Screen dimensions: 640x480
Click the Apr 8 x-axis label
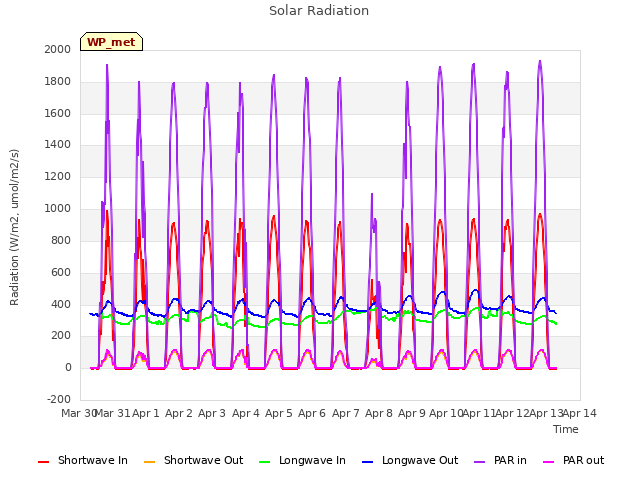click(379, 413)
